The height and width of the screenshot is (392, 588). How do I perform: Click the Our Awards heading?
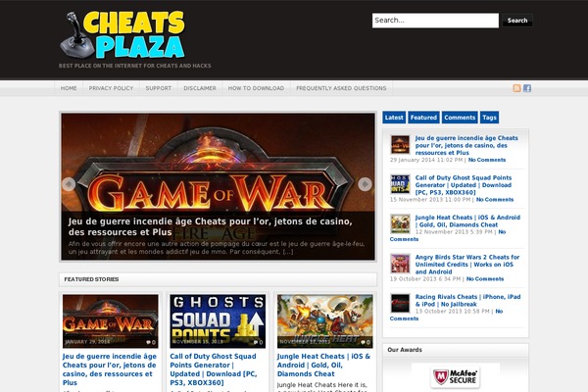pyautogui.click(x=405, y=350)
